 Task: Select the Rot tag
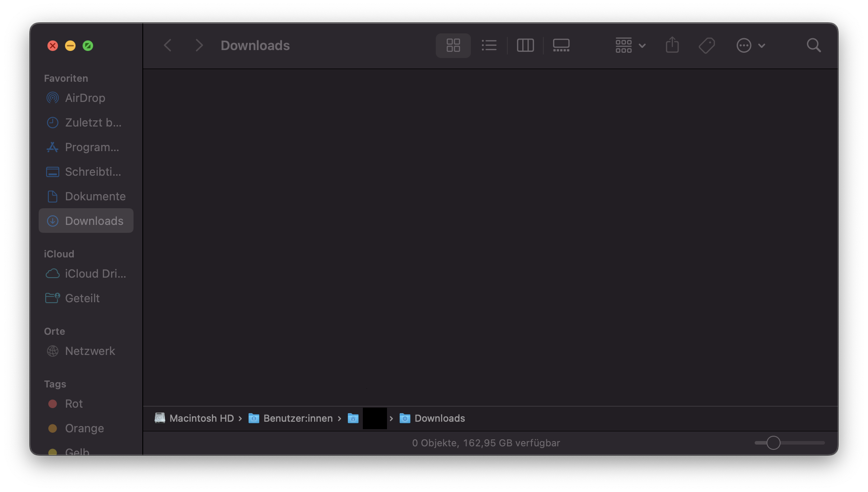pyautogui.click(x=73, y=404)
